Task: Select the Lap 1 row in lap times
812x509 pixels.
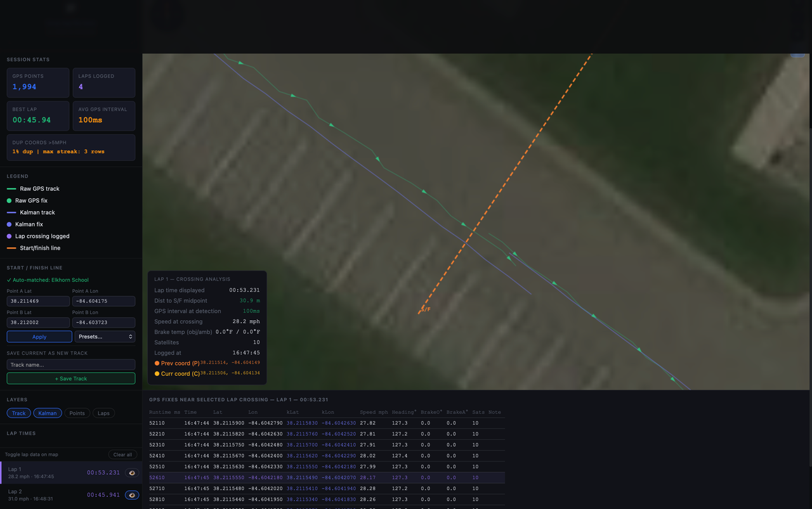Action: (71, 472)
